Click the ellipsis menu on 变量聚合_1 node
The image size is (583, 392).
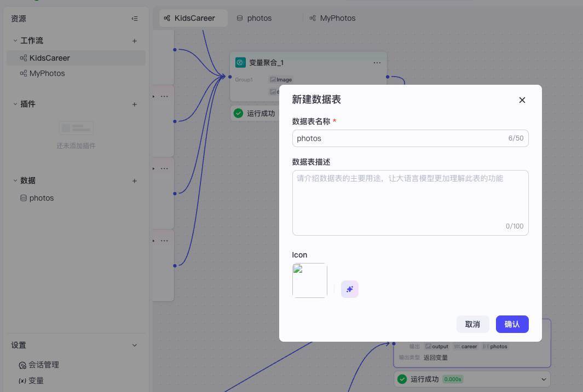(377, 62)
